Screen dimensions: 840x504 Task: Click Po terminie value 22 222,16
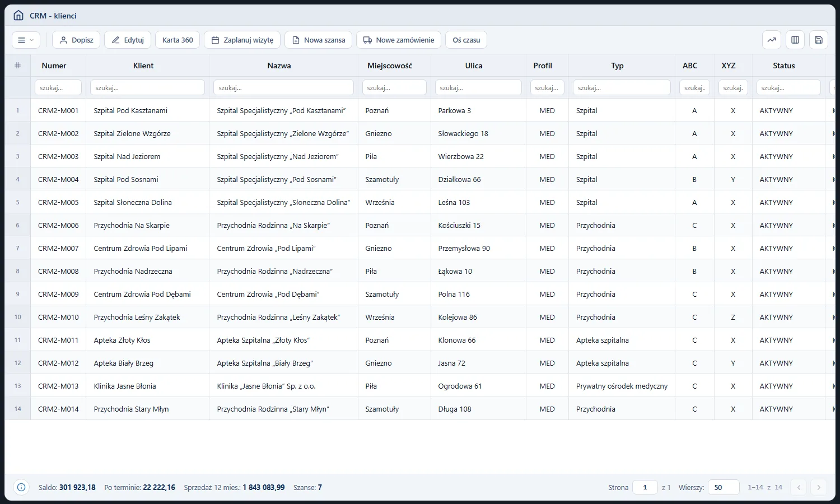coord(159,487)
